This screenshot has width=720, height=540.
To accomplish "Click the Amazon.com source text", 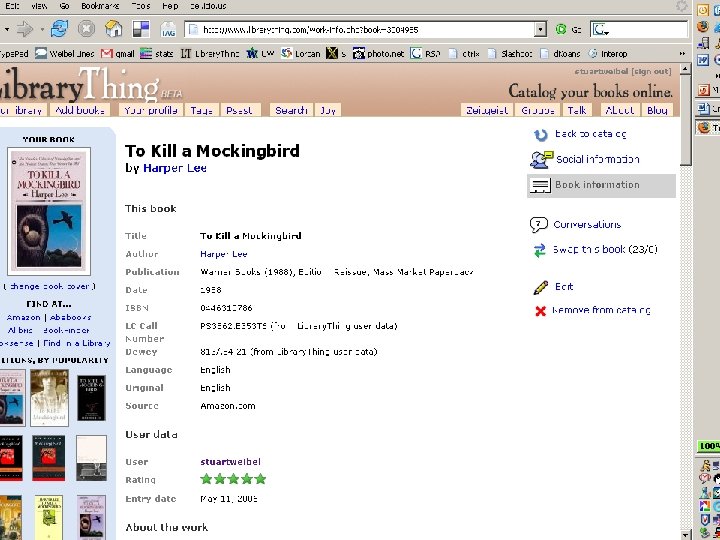I will (228, 406).
